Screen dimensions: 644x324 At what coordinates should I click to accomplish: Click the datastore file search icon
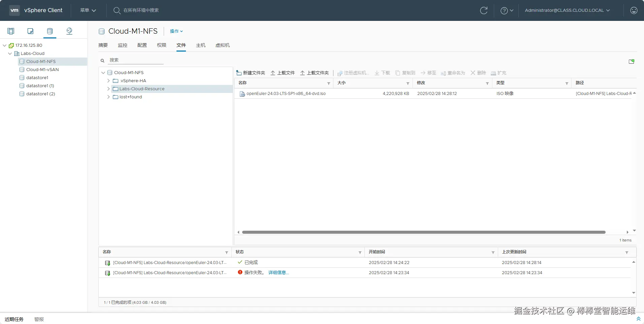[102, 61]
